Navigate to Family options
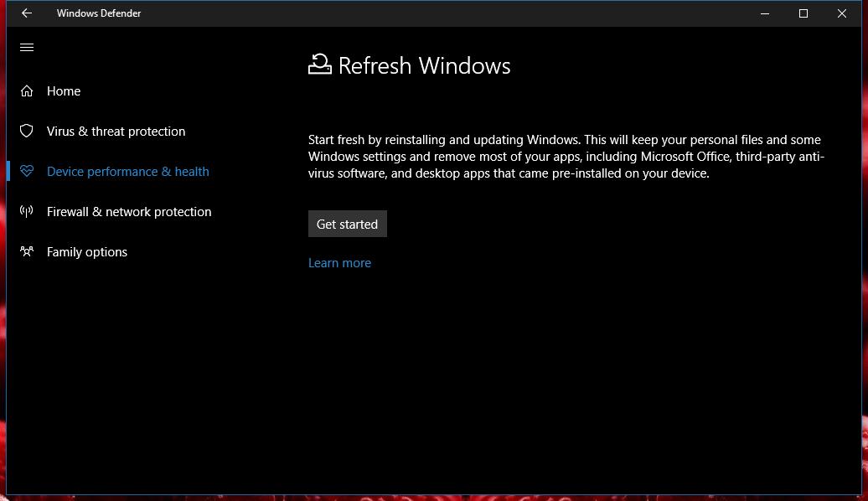The width and height of the screenshot is (868, 501). pyautogui.click(x=87, y=252)
